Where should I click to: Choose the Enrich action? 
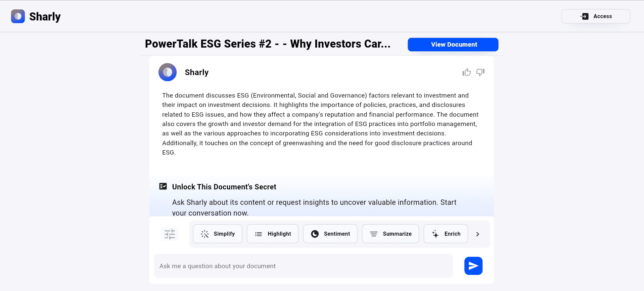click(446, 234)
